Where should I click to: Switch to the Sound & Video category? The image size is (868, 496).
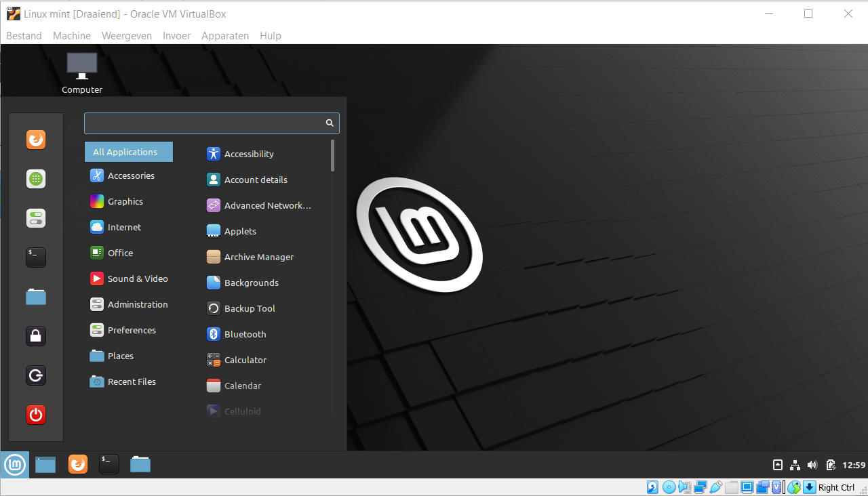click(x=137, y=278)
